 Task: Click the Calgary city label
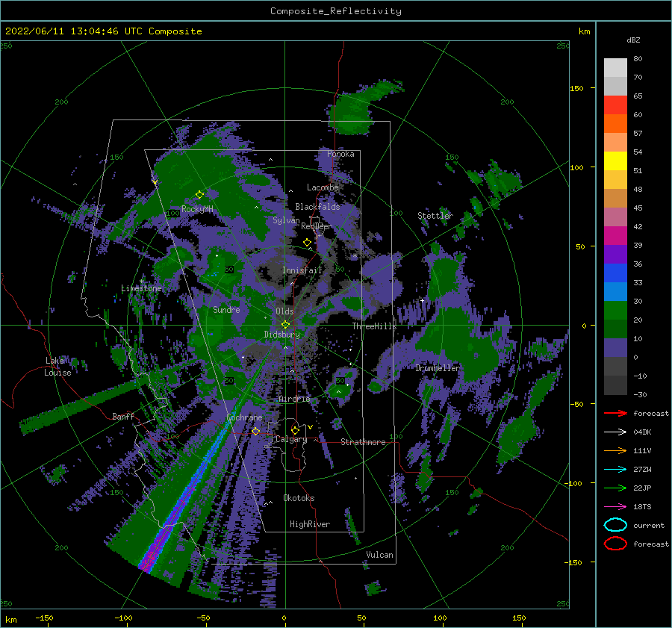pyautogui.click(x=291, y=439)
